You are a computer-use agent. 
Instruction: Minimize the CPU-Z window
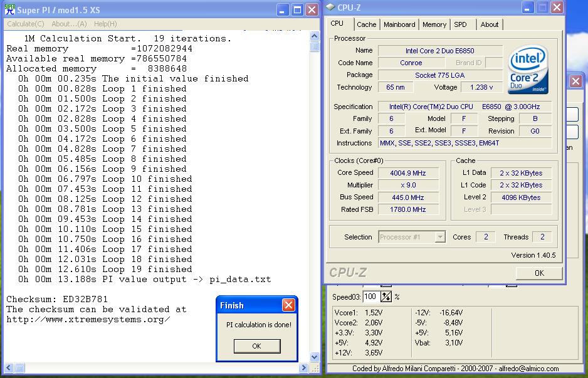528,7
